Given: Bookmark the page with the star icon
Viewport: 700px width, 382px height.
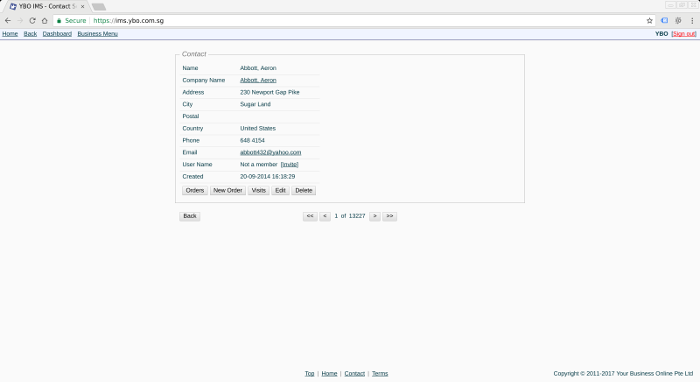Looking at the screenshot, I should [650, 21].
